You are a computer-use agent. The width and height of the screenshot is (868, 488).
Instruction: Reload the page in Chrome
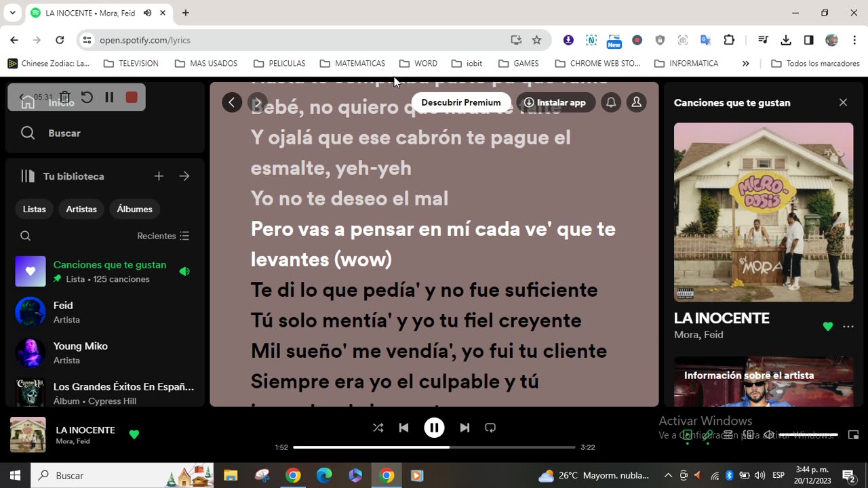point(60,40)
